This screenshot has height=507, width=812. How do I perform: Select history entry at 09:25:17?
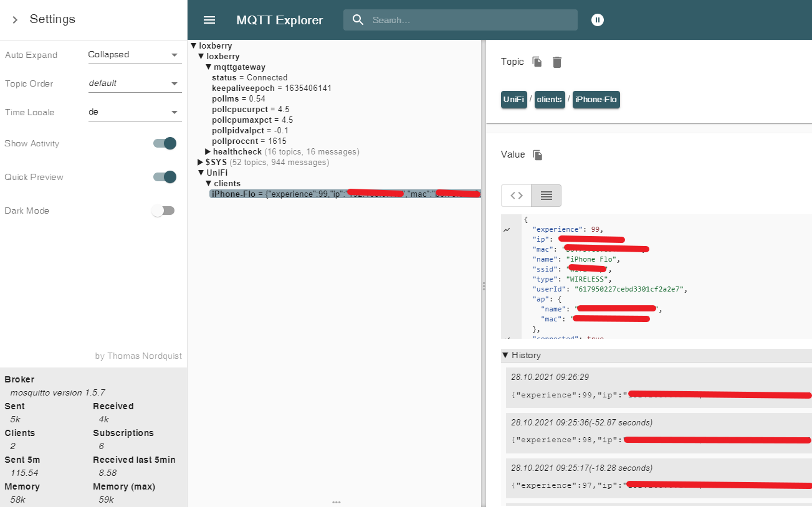(659, 478)
